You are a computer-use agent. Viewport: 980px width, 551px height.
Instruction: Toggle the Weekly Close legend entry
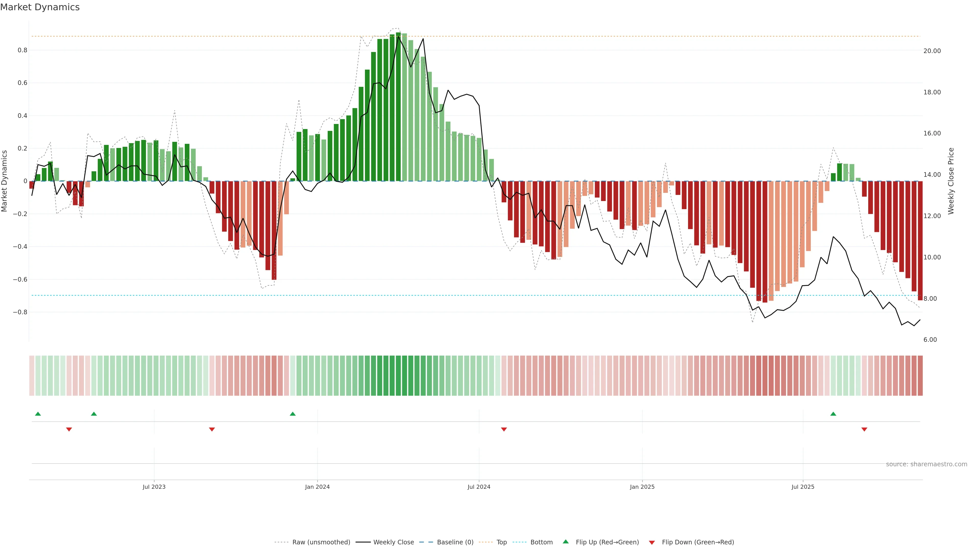pos(393,542)
